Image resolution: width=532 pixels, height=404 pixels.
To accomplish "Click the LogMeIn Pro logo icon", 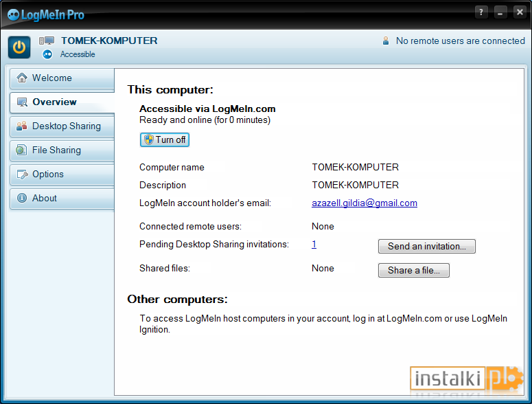I will pos(14,14).
